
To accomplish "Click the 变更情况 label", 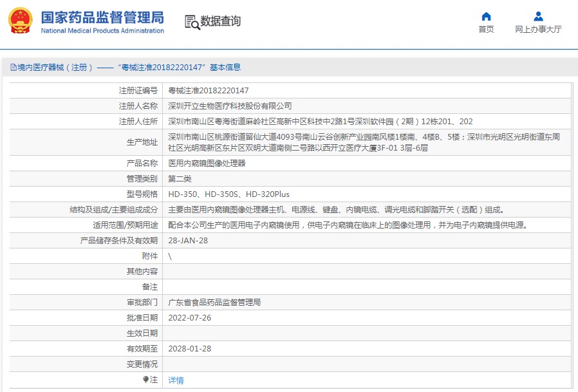I will (142, 364).
